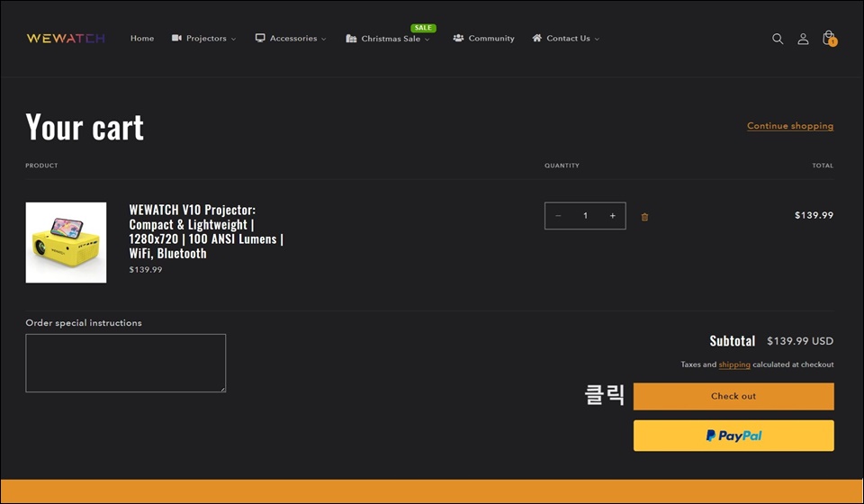The width and height of the screenshot is (864, 504).
Task: Click the Subtotal $139.99 USD amount
Action: [x=800, y=341]
